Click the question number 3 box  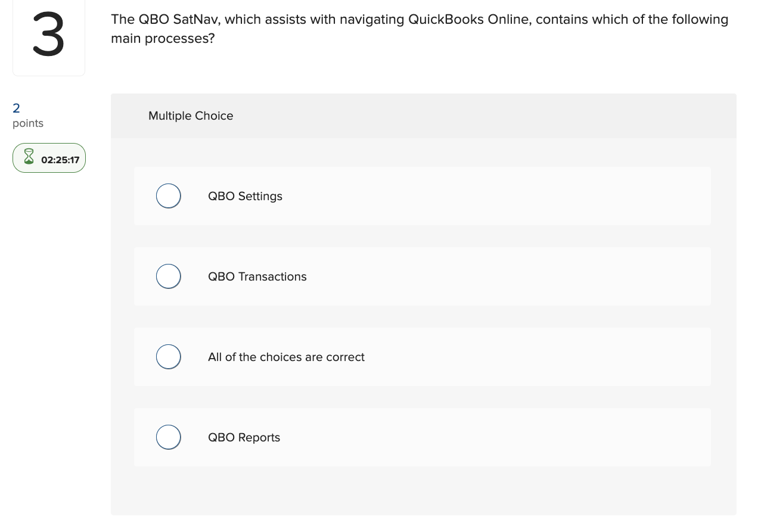pyautogui.click(x=49, y=37)
